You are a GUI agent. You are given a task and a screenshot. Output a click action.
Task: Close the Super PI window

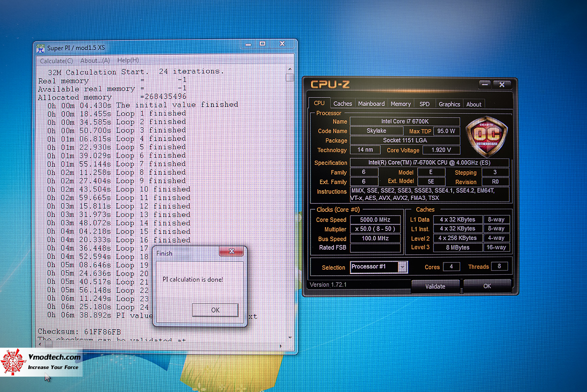click(x=282, y=43)
